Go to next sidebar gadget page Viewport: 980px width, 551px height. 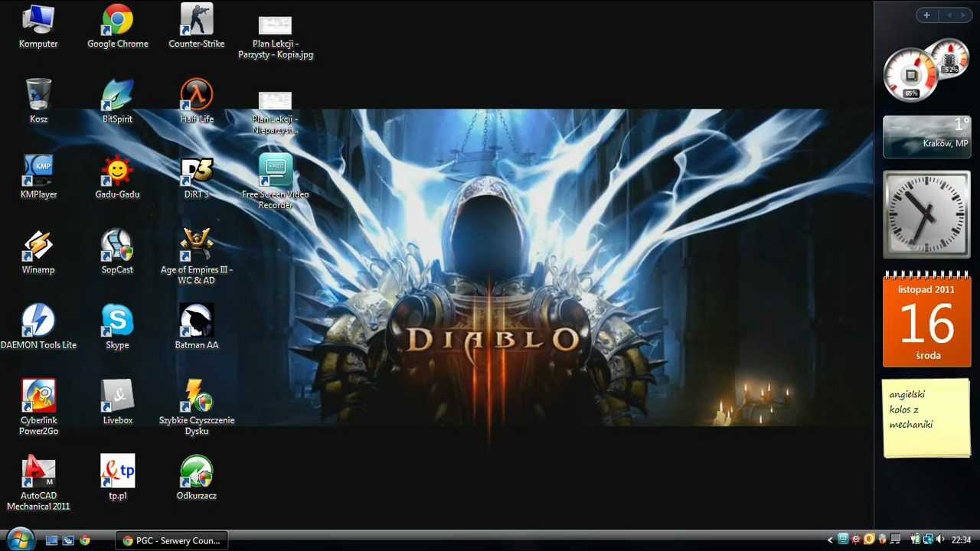pos(962,15)
